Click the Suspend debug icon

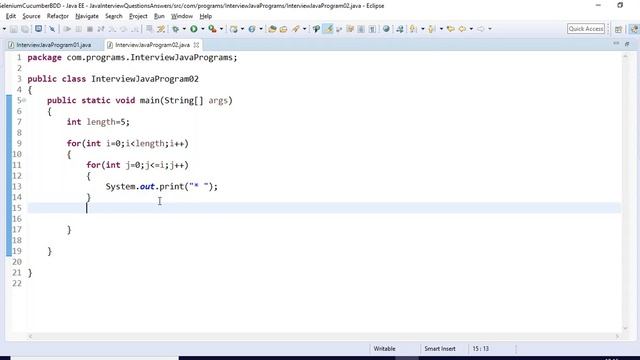click(79, 29)
